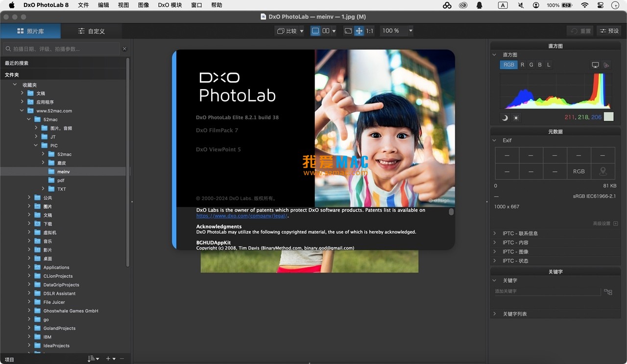The height and width of the screenshot is (364, 627).
Task: Show destination gamut warning icon
Action: [x=606, y=65]
